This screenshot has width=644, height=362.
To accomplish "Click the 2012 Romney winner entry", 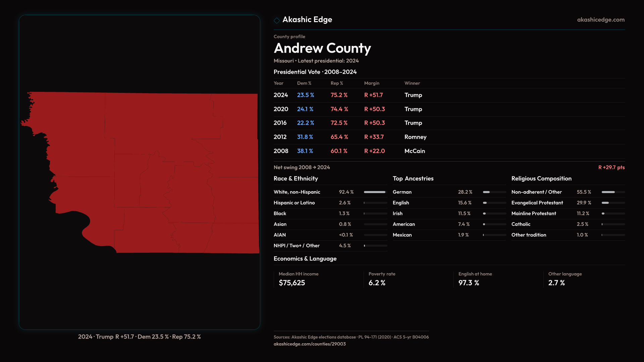I will 415,137.
